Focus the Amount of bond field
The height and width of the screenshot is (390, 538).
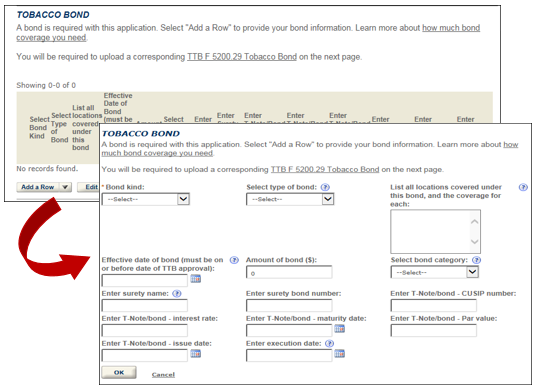(x=289, y=273)
